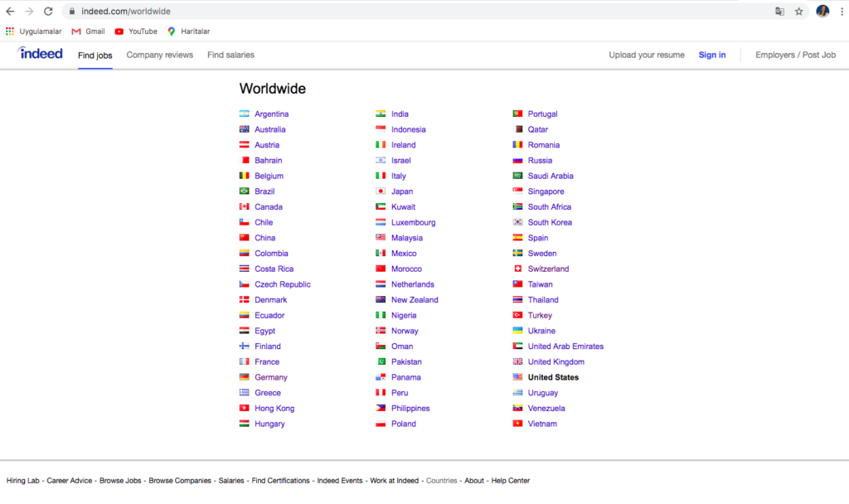Open the Career Advice footer link
The width and height of the screenshot is (849, 504).
pyautogui.click(x=70, y=481)
